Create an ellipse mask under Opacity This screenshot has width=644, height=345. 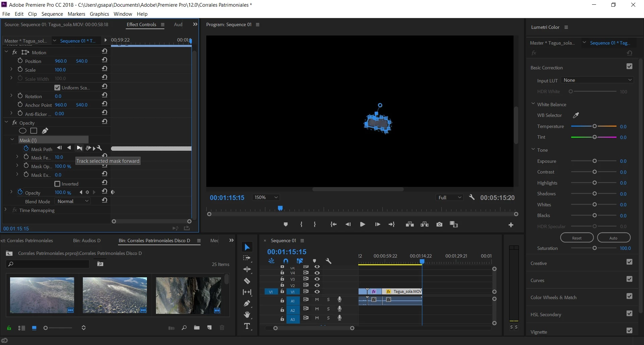click(x=22, y=131)
